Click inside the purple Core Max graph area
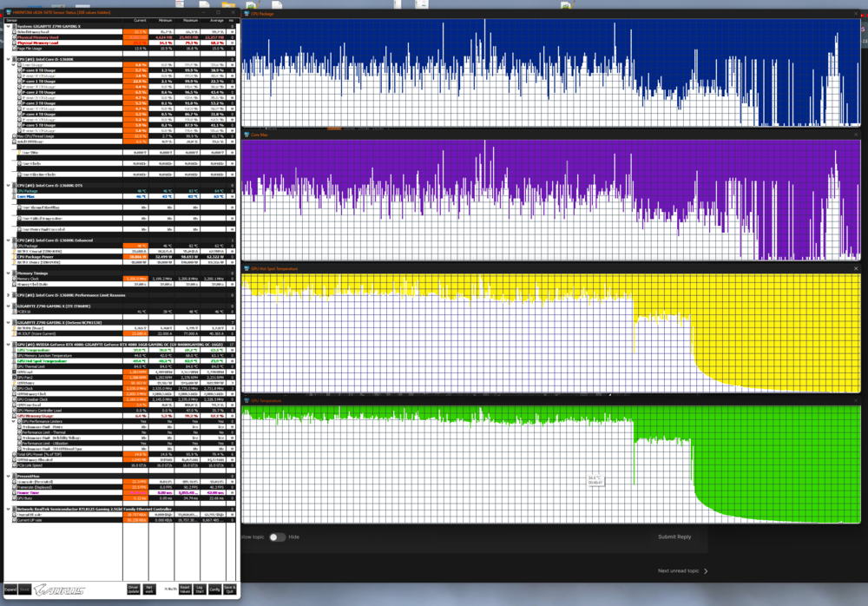 551,200
